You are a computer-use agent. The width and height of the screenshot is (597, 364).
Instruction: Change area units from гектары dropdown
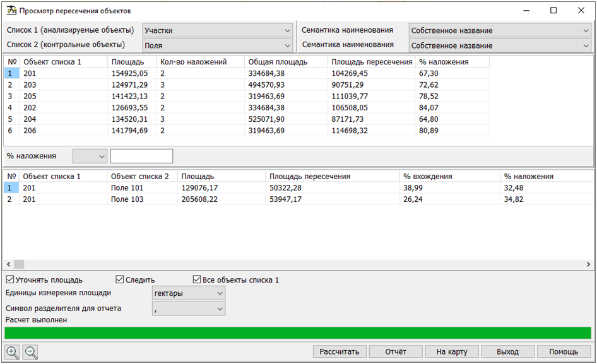coord(217,292)
